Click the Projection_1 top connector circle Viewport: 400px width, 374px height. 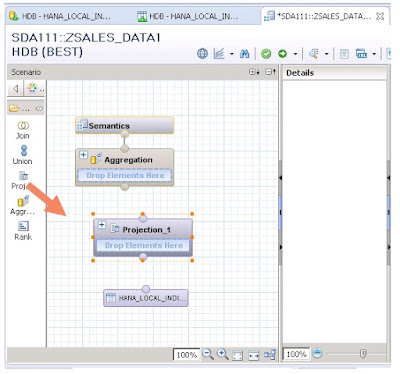tap(143, 219)
